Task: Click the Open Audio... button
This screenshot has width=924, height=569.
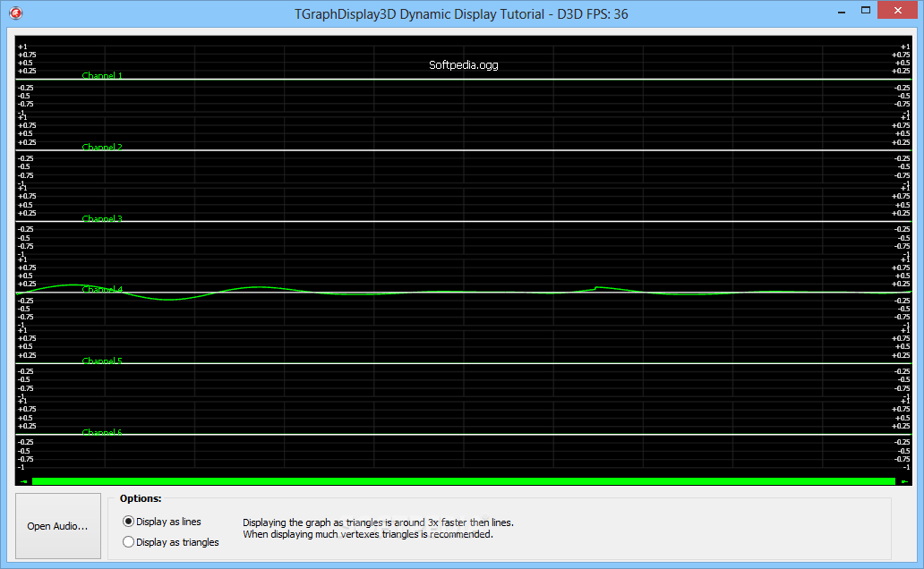Action: (x=57, y=526)
